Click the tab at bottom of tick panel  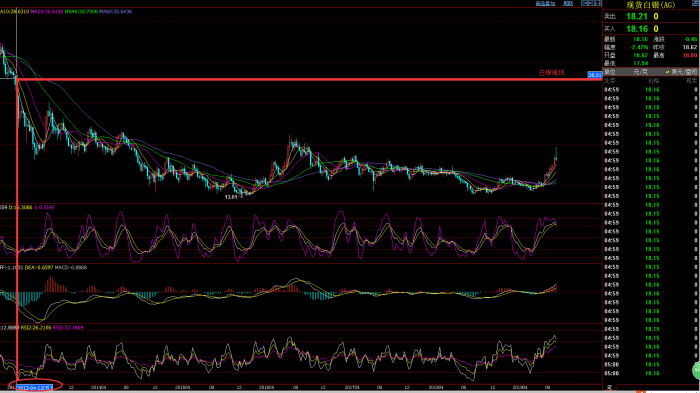609,387
